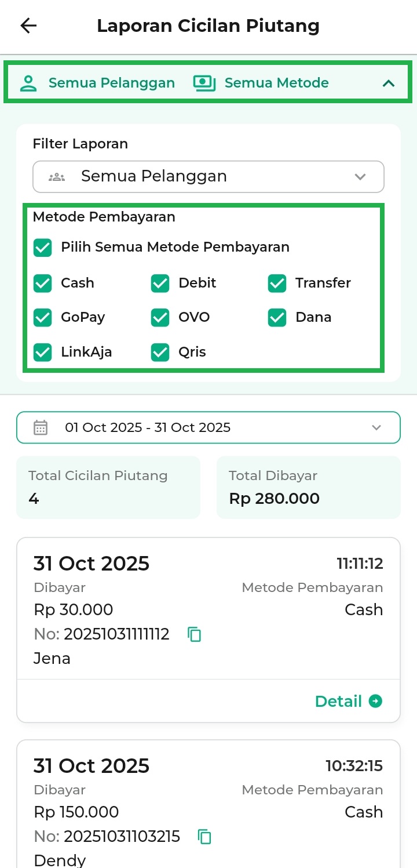Viewport: 417px width, 868px height.
Task: Click the calendar icon in date range
Action: 41,428
